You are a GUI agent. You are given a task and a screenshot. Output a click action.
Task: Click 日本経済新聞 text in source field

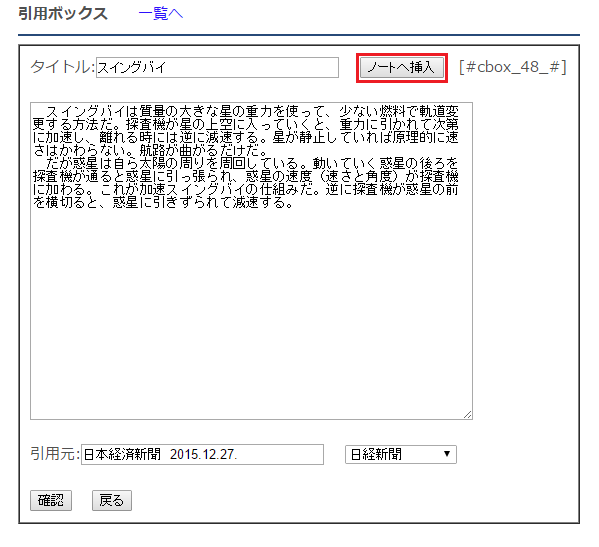(122, 454)
